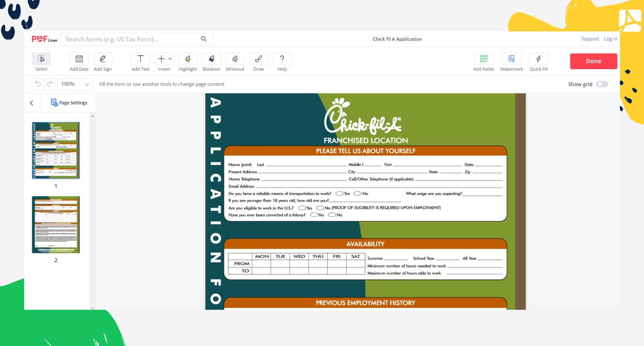Click the expected wage field line
This screenshot has height=346, width=644.
click(x=483, y=194)
